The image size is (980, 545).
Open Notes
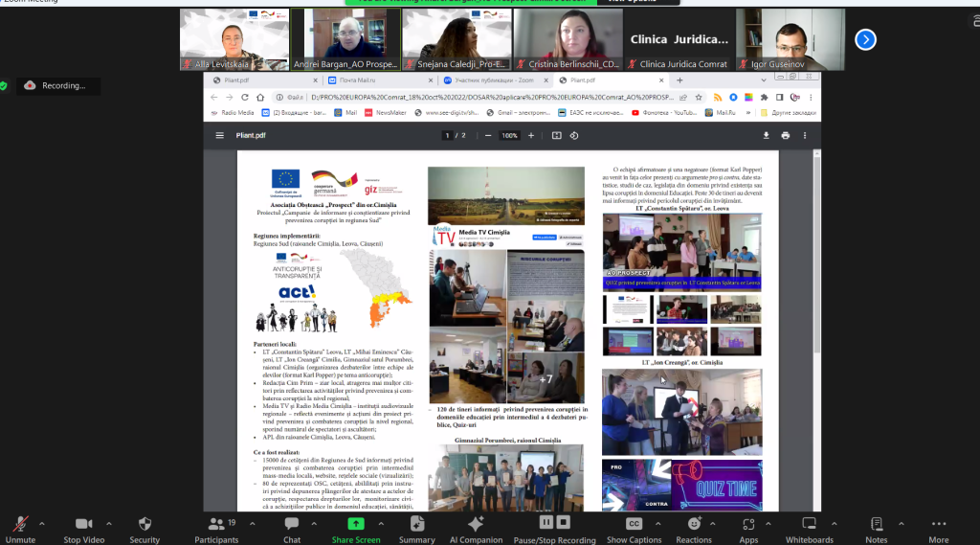(x=877, y=530)
